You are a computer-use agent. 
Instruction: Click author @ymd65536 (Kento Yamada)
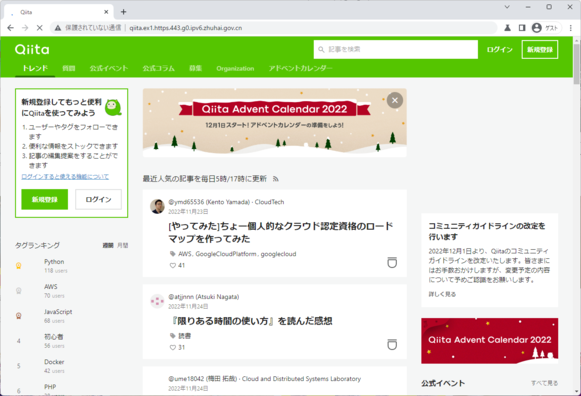209,202
